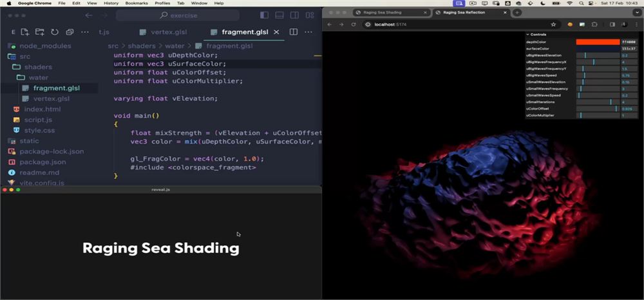This screenshot has width=644, height=300.
Task: Click the uSurfaceColor uniform code line
Action: coord(169,64)
